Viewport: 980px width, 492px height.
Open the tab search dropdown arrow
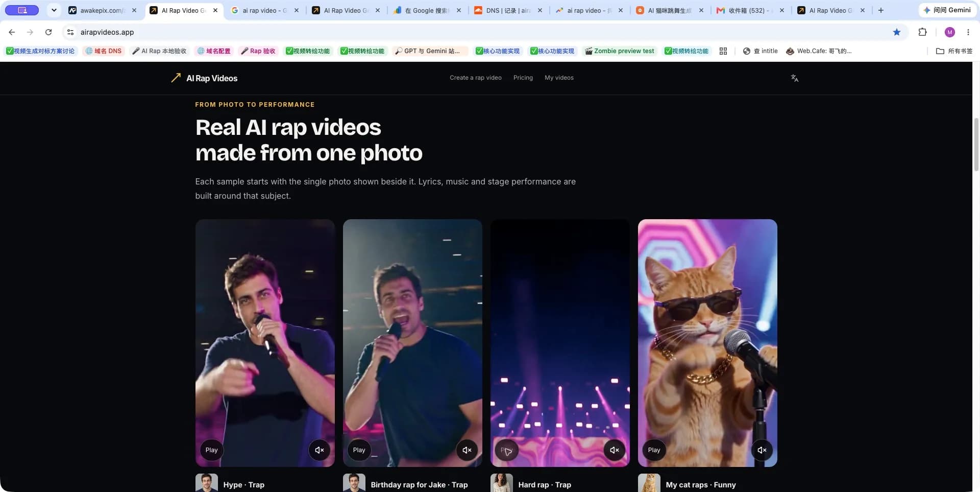pyautogui.click(x=54, y=10)
